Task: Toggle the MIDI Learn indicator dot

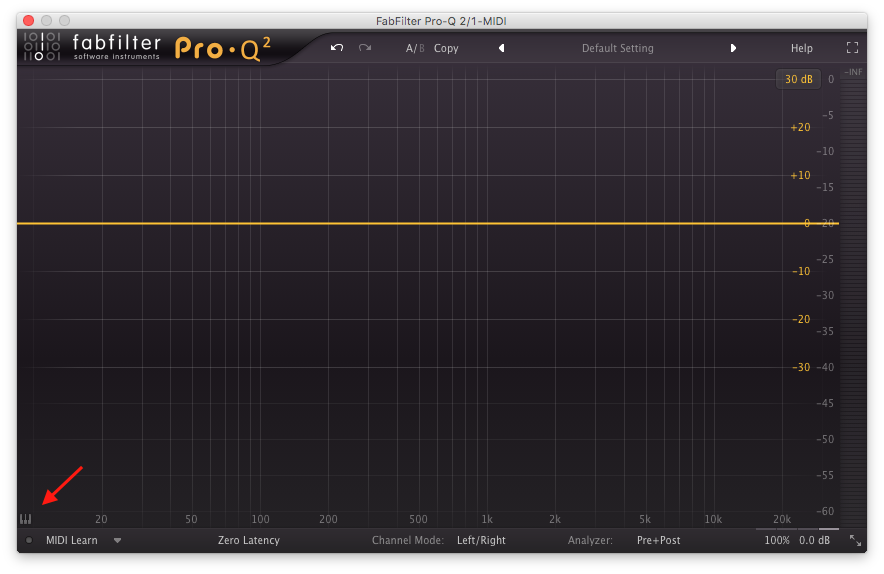Action: (x=29, y=540)
